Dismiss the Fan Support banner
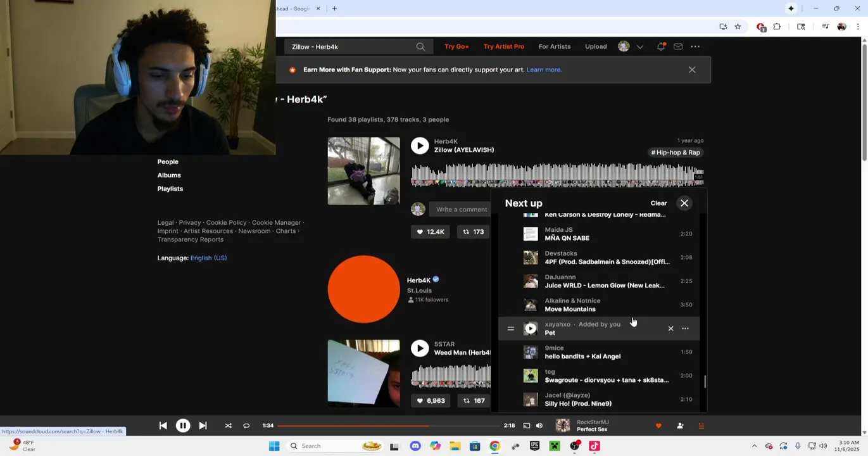Viewport: 868px width, 456px height. (692, 70)
